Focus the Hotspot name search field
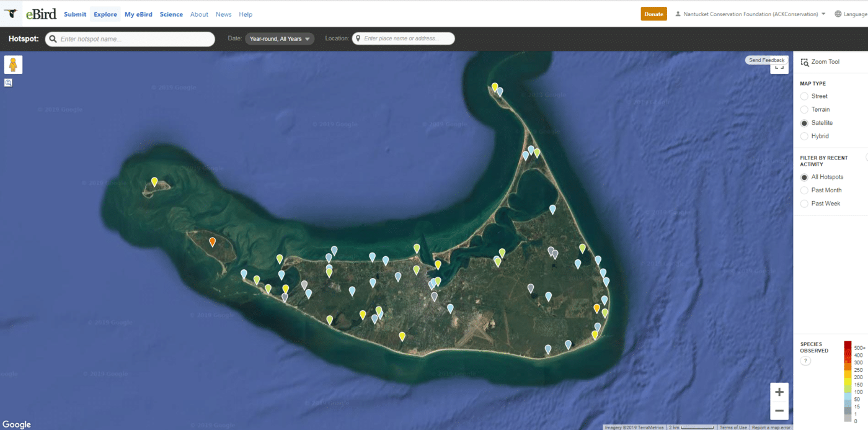The width and height of the screenshot is (868, 430). 130,38
